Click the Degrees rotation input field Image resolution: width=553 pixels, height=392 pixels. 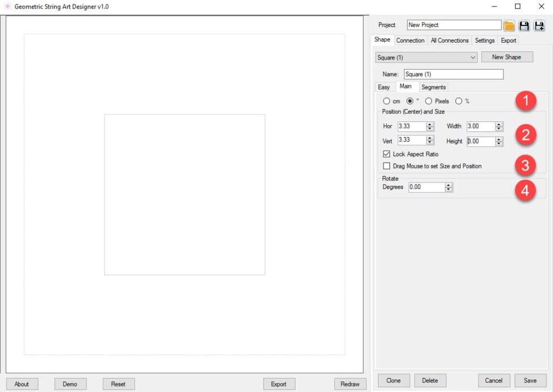426,187
